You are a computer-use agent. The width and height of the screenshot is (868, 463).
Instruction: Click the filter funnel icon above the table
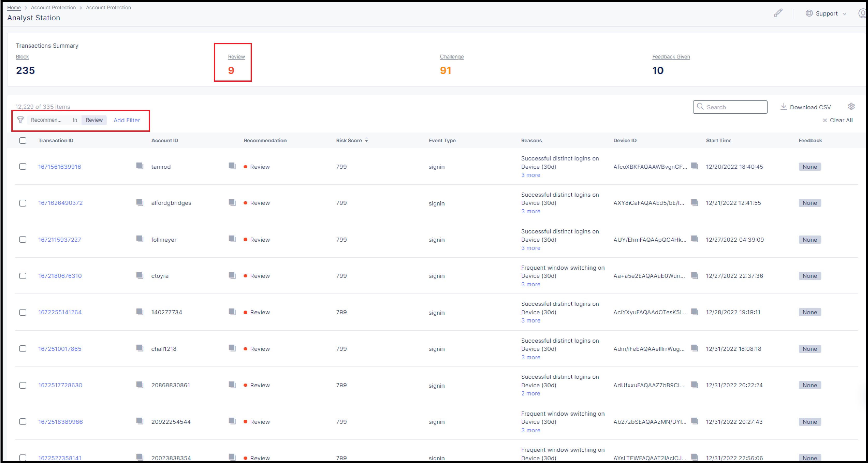(20, 120)
